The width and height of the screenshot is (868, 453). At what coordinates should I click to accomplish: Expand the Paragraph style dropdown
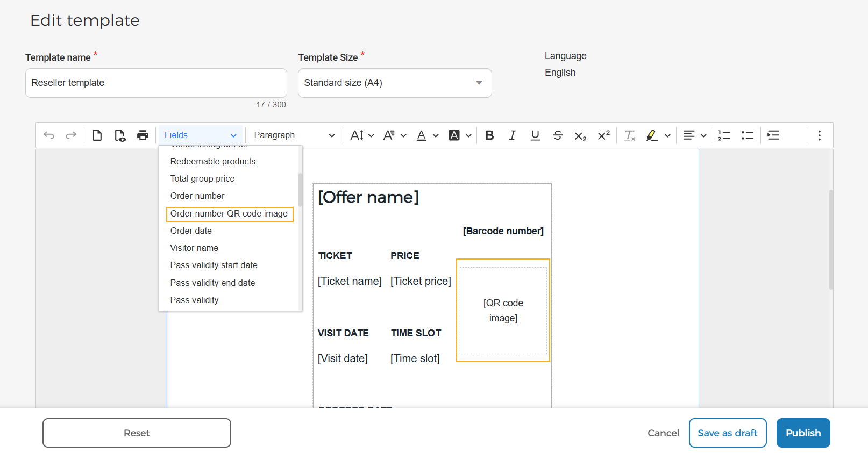pyautogui.click(x=294, y=135)
